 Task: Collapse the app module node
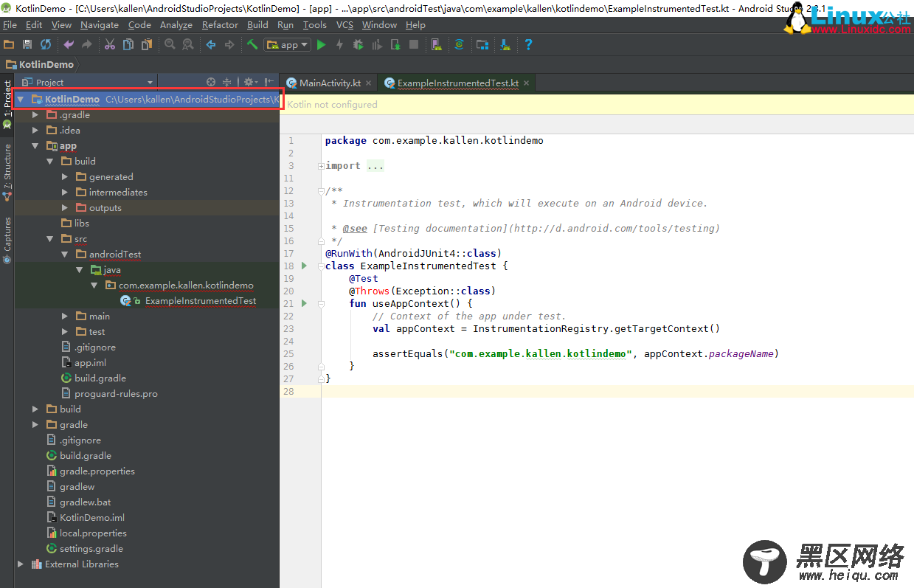tap(35, 146)
